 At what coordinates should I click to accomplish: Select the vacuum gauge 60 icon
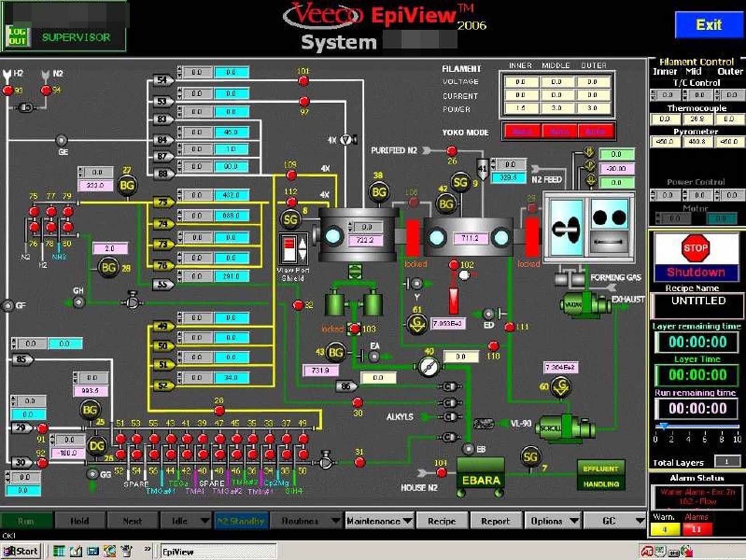tap(561, 386)
